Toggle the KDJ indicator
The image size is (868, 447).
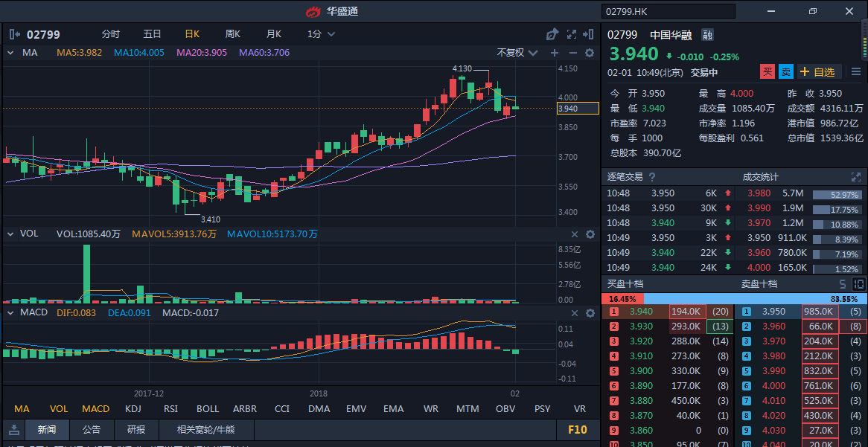133,408
